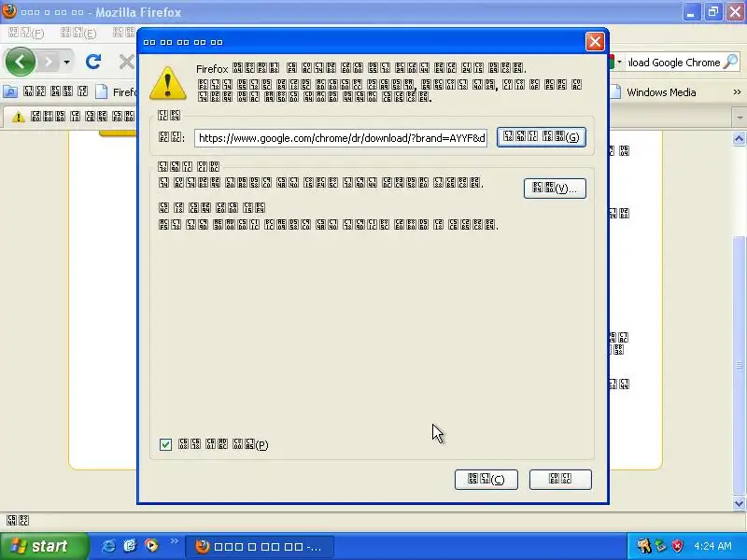
Task: Click the first system tray icon
Action: click(x=643, y=546)
